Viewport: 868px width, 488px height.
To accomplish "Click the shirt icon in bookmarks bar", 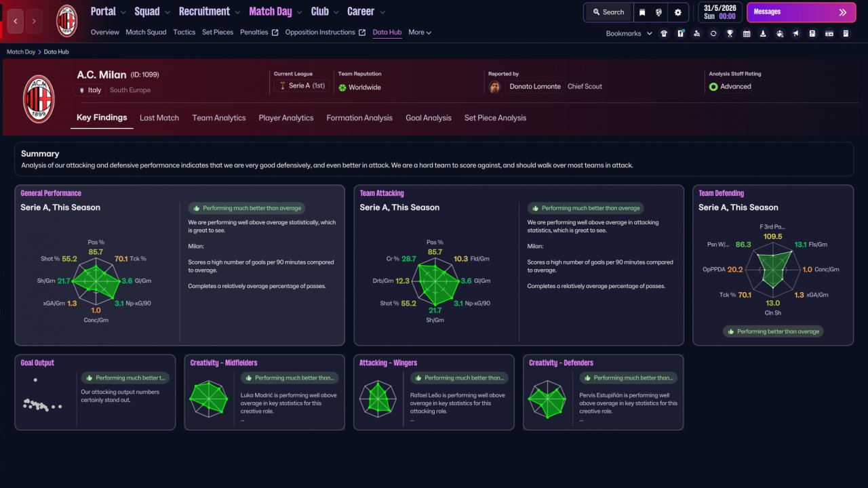I will coord(664,33).
